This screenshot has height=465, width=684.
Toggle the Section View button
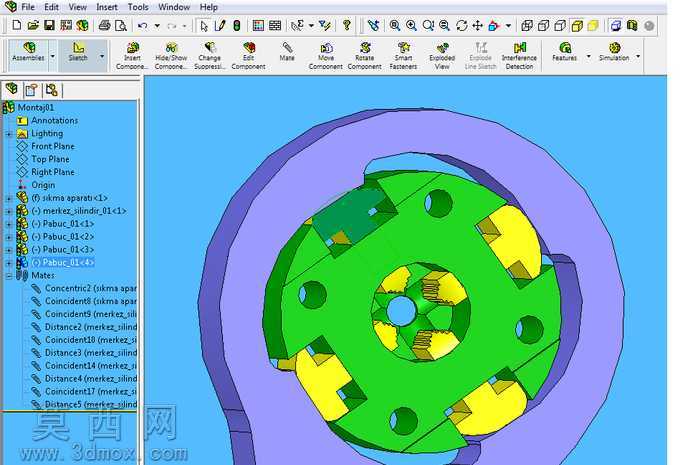pos(632,26)
